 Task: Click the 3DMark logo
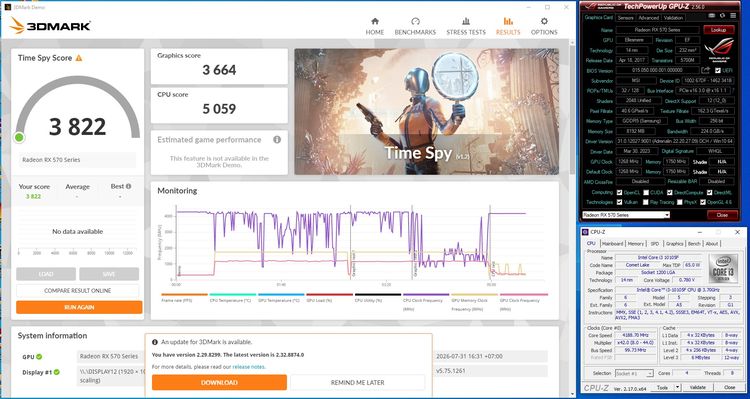point(50,26)
